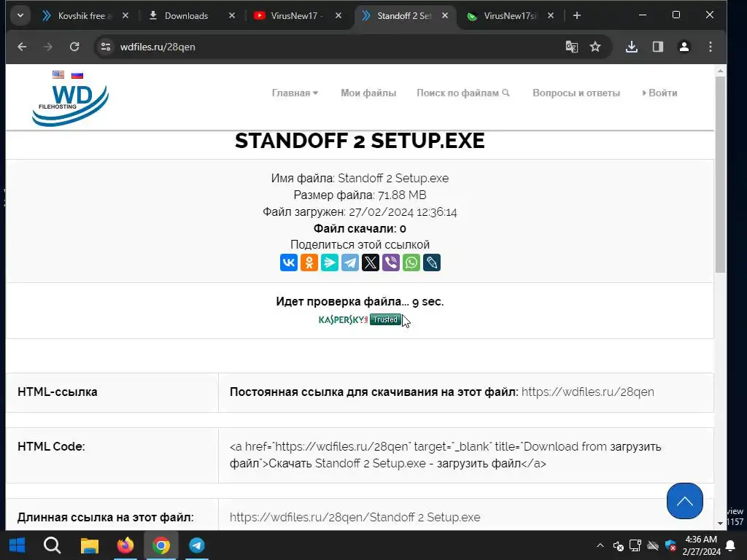Open tab search dropdown arrow
This screenshot has width=747, height=560.
point(20,16)
